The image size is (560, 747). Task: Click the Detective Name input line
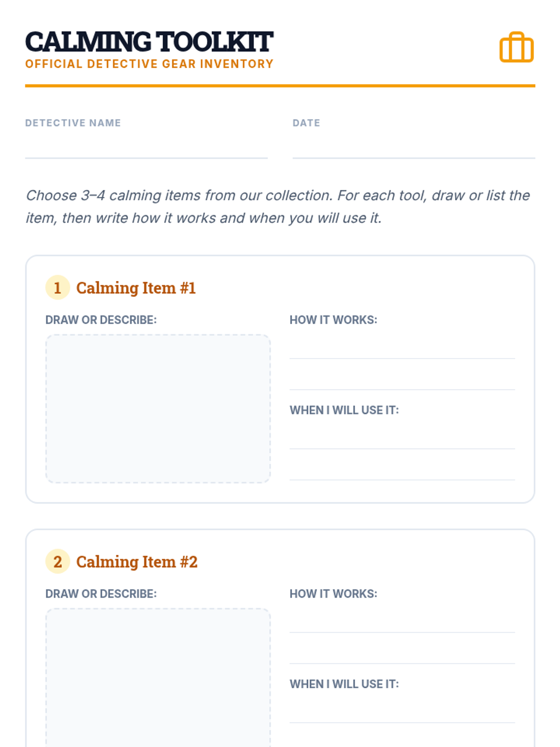click(146, 148)
